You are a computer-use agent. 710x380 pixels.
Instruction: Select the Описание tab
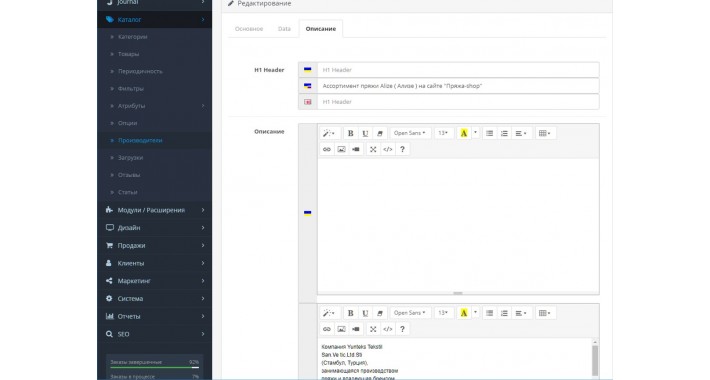[x=321, y=29]
